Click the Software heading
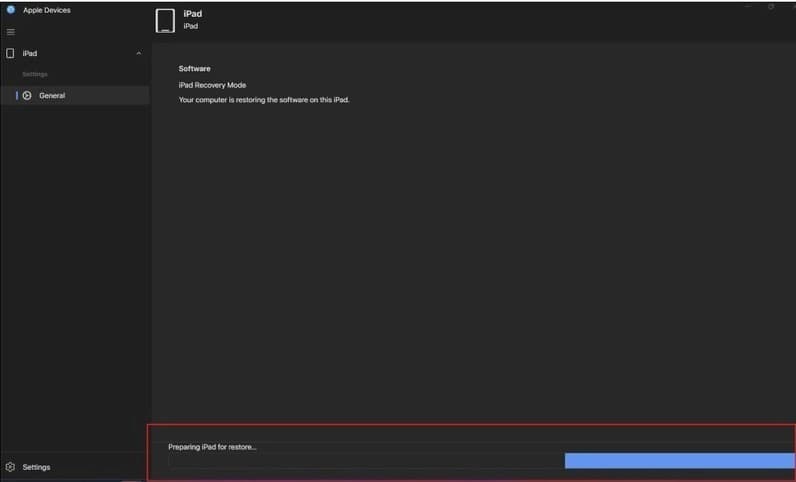The width and height of the screenshot is (796, 482). tap(194, 69)
